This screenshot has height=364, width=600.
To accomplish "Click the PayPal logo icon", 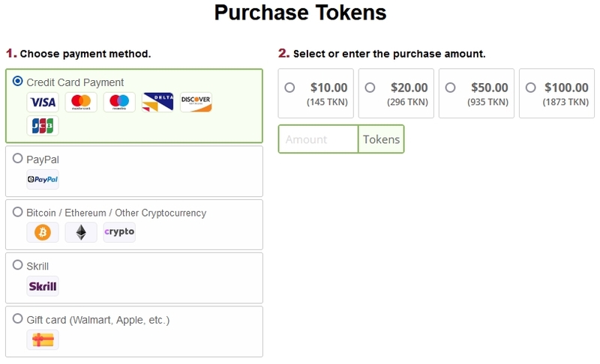I will point(43,179).
